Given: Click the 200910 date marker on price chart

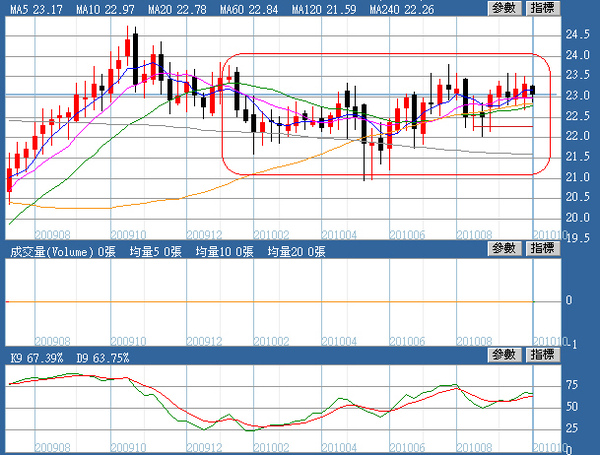Looking at the screenshot, I should 128,234.
